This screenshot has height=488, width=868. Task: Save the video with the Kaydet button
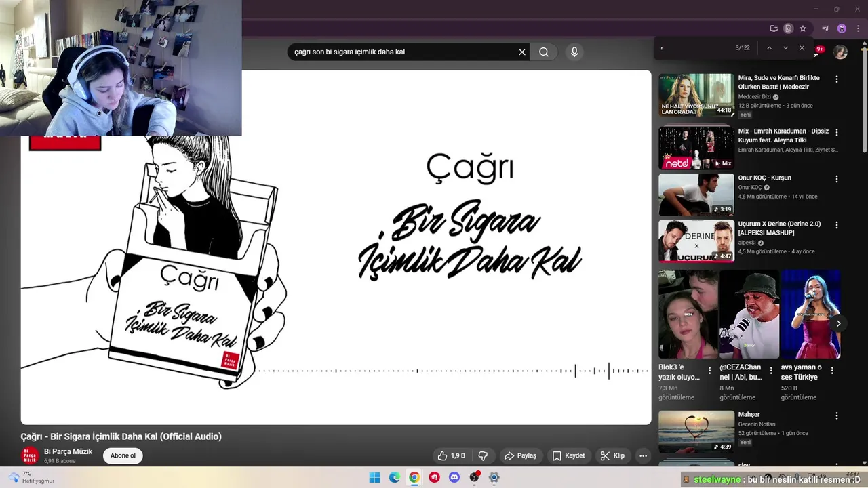tap(568, 455)
